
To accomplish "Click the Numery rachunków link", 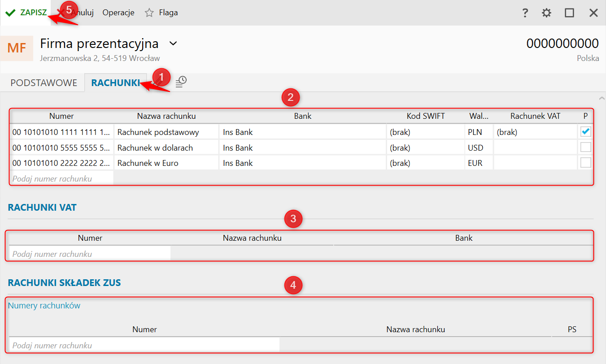I will 44,306.
